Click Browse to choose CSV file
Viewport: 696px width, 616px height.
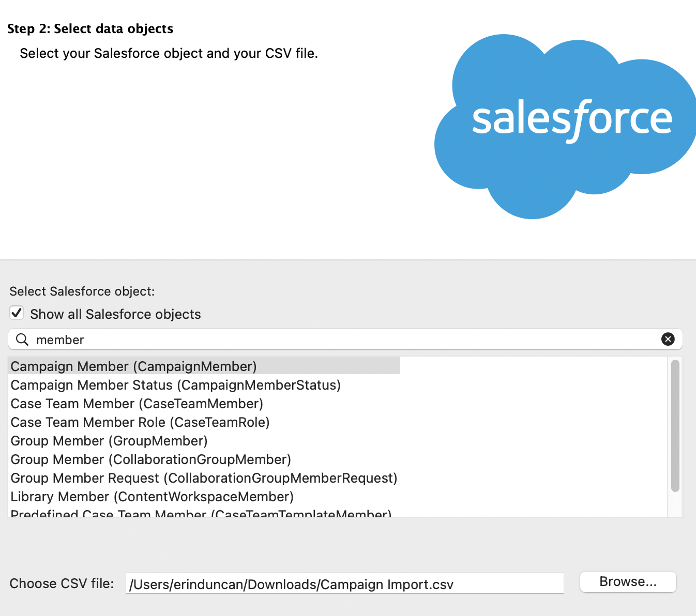point(628,582)
